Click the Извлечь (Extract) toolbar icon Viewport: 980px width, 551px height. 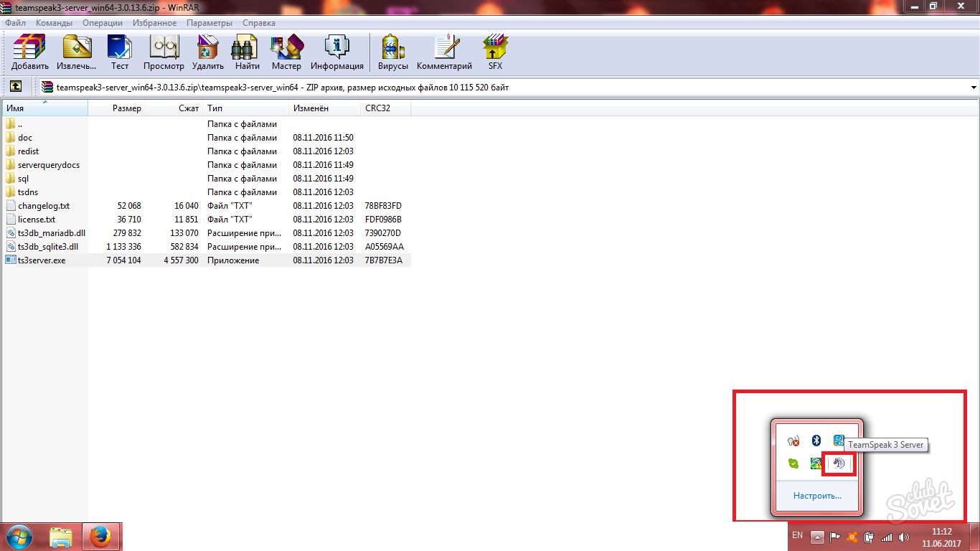point(77,53)
